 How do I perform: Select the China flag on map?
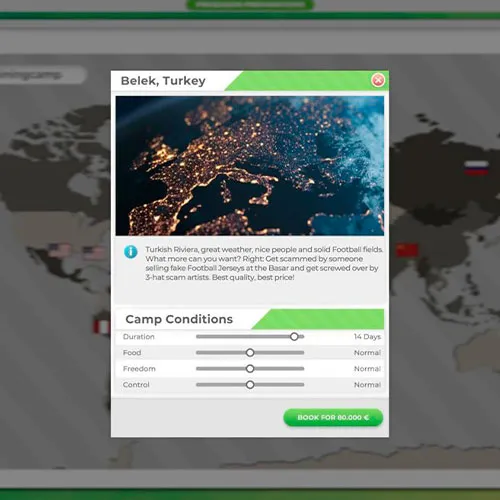coord(407,250)
